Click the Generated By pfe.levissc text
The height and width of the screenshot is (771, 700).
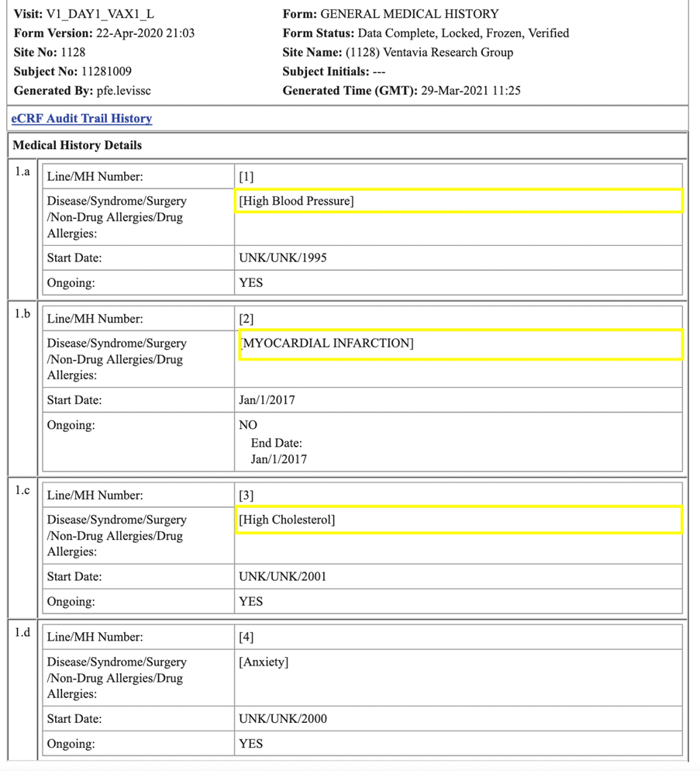tap(82, 91)
